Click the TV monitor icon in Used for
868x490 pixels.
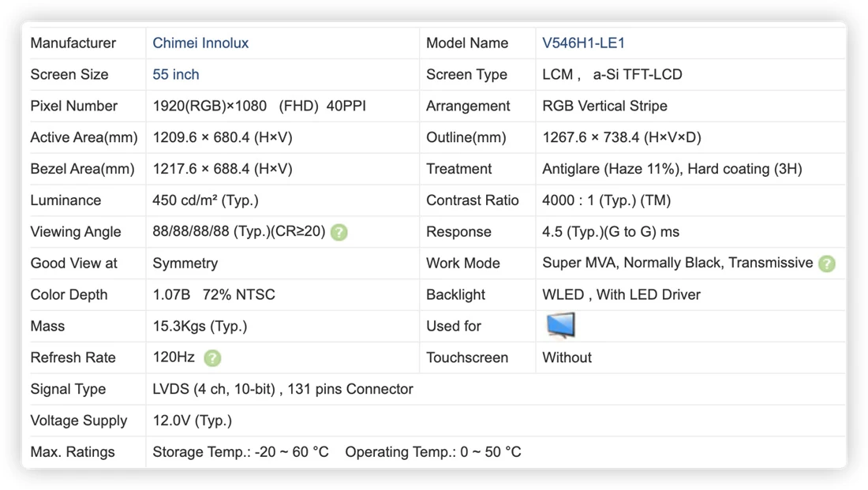click(560, 326)
